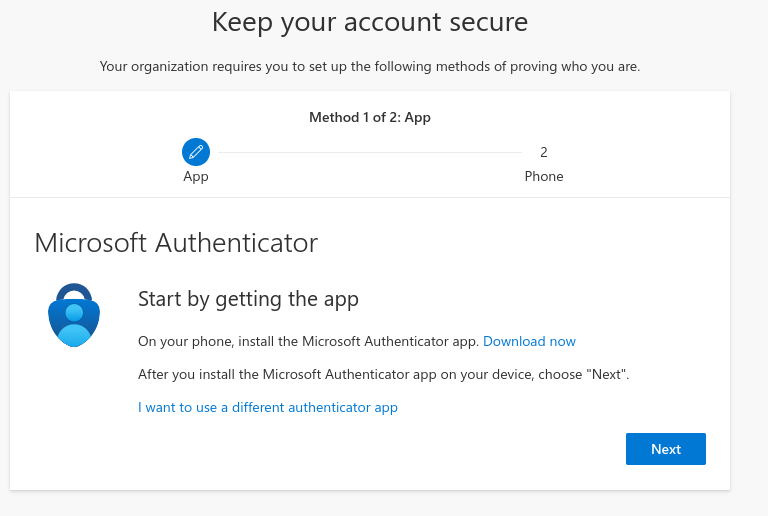Click the "On your phone, install" instruction text

tap(308, 341)
